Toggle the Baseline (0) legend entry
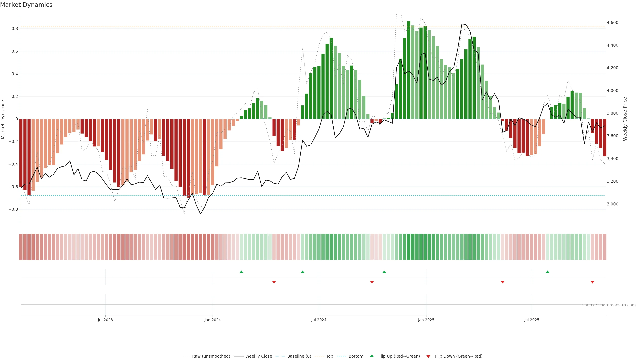The width and height of the screenshot is (644, 362). pos(299,356)
